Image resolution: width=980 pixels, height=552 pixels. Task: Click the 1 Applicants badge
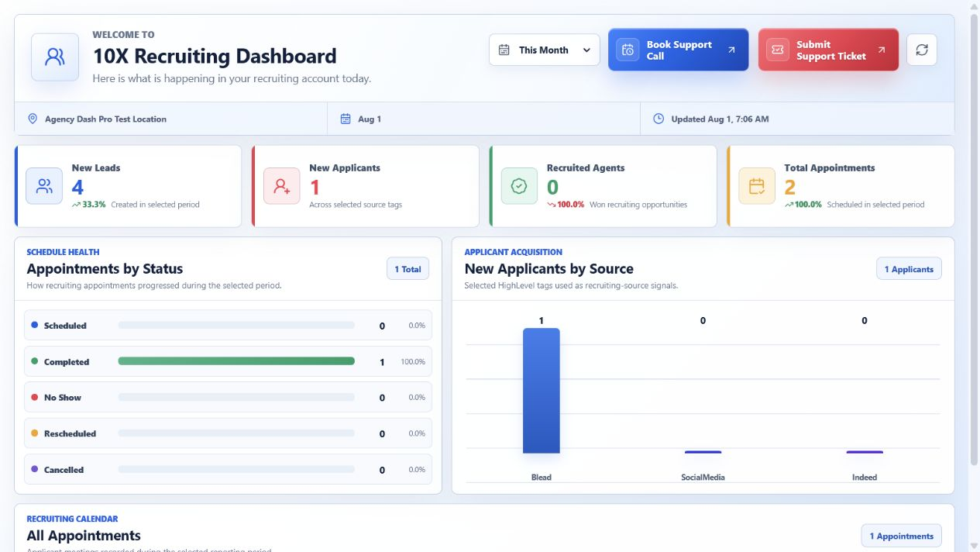910,269
